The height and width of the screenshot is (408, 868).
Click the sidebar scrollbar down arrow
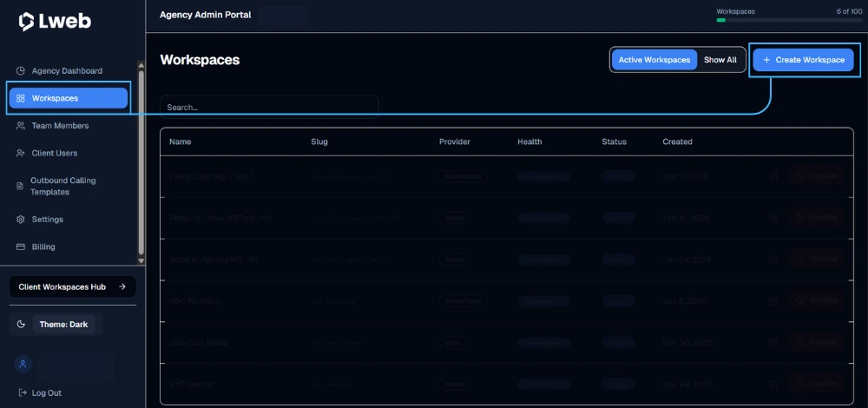[x=141, y=260]
